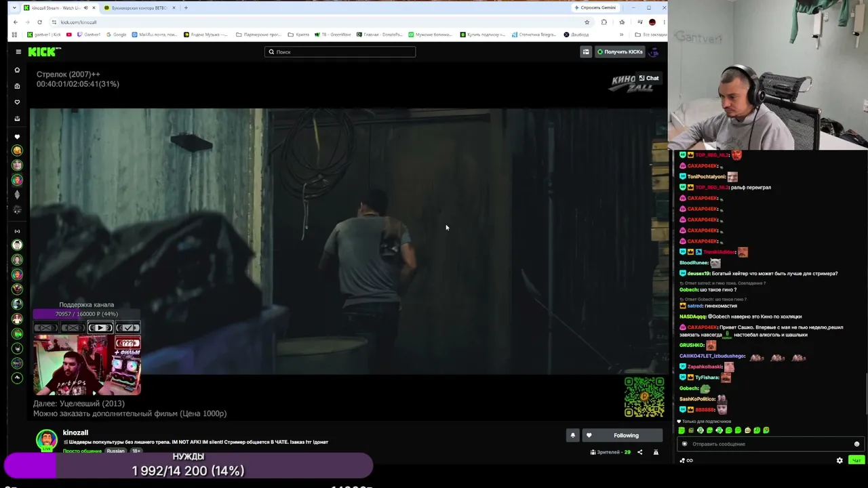Click the Отправить сообщение chat input

(x=770, y=444)
